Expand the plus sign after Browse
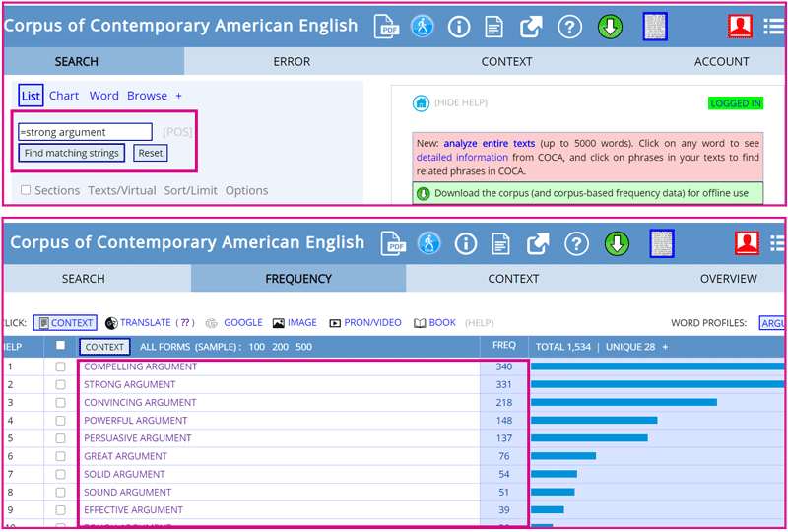The width and height of the screenshot is (788, 532). (178, 96)
